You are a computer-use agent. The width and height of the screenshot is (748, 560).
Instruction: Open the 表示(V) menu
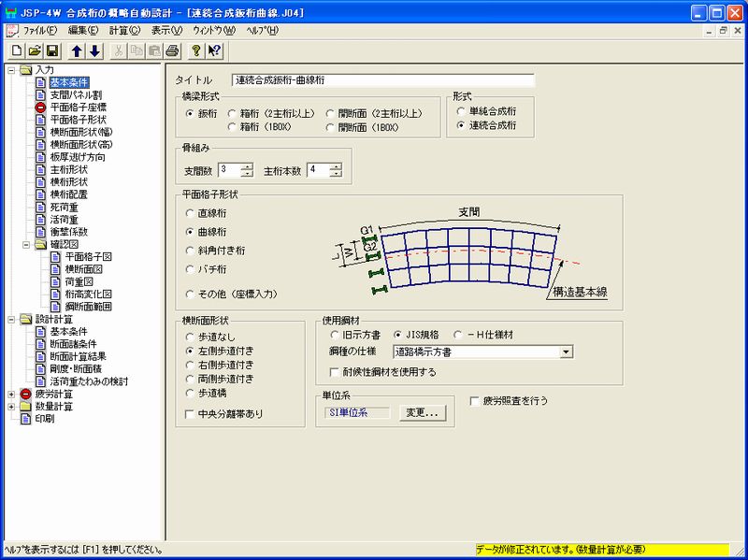(166, 30)
